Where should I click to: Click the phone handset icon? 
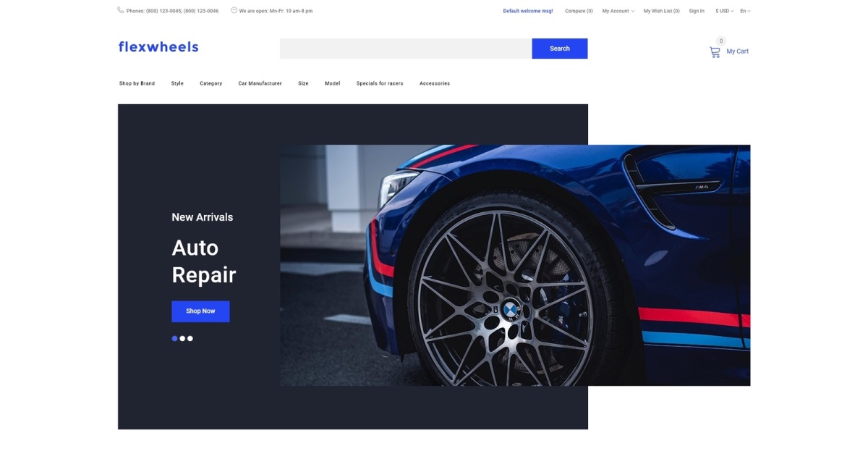pyautogui.click(x=120, y=10)
